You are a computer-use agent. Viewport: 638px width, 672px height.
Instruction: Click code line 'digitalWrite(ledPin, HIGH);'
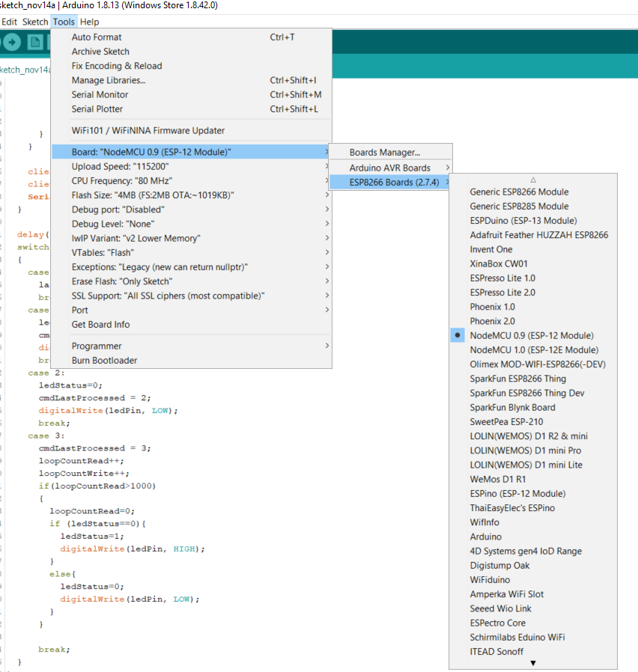(x=133, y=549)
